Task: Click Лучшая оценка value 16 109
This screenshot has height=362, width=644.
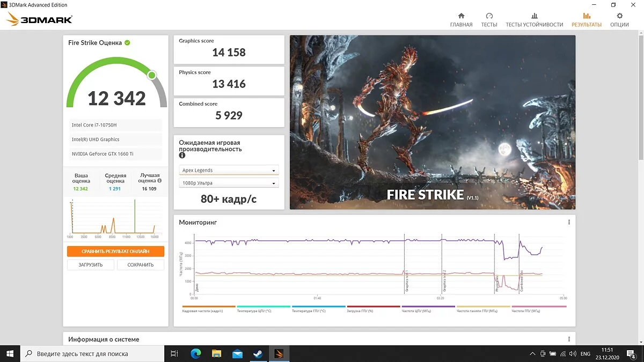Action: 149,189
